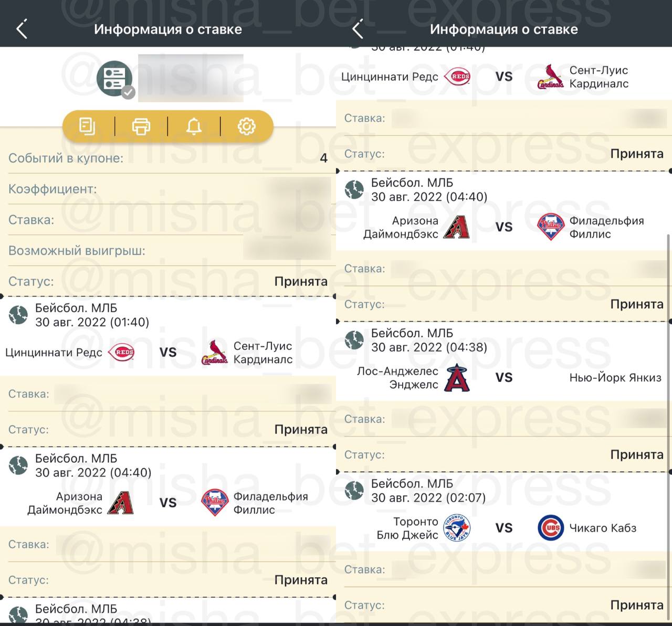This screenshot has width=672, height=626.
Task: Go back using right panel arrow
Action: (x=358, y=29)
